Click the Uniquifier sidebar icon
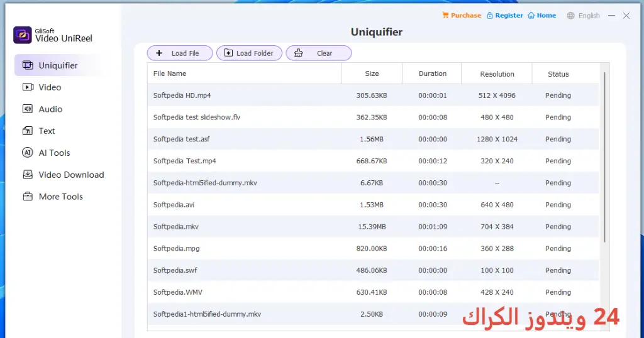Viewport: 644px width, 338px height. click(28, 65)
